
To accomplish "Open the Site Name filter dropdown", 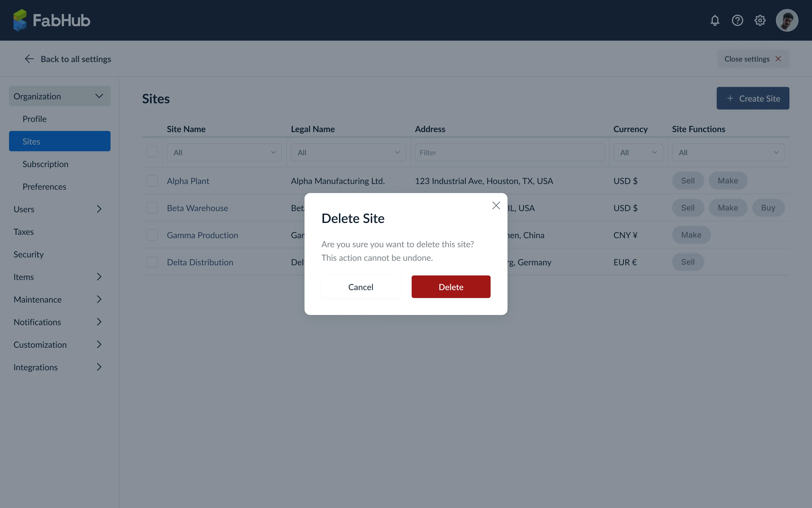I will [x=224, y=152].
